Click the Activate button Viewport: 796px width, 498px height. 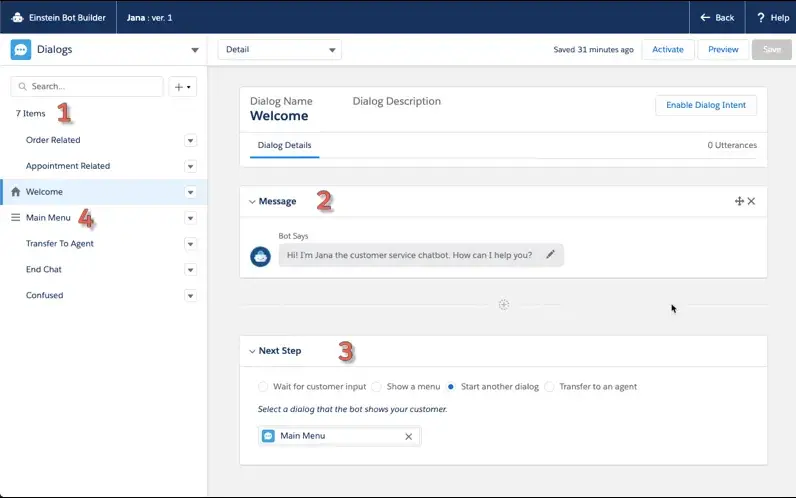coord(667,50)
